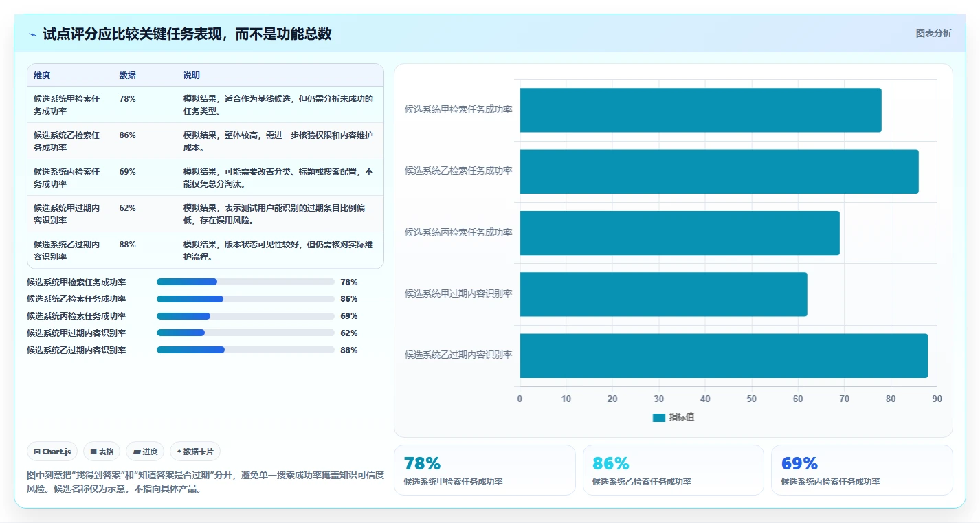This screenshot has width=980, height=523.
Task: Click the 候选系统甲检索任务成功率 progress bar
Action: click(x=245, y=282)
